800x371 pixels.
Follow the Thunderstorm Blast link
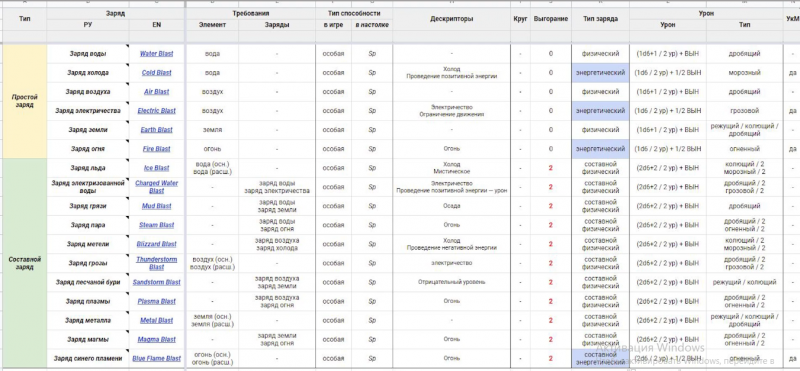(x=157, y=263)
